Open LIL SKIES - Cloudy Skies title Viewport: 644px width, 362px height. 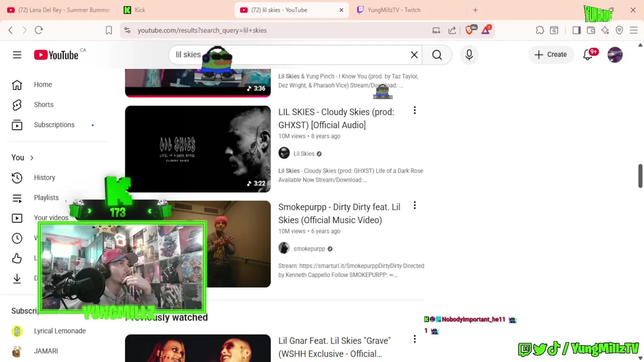[x=336, y=119]
